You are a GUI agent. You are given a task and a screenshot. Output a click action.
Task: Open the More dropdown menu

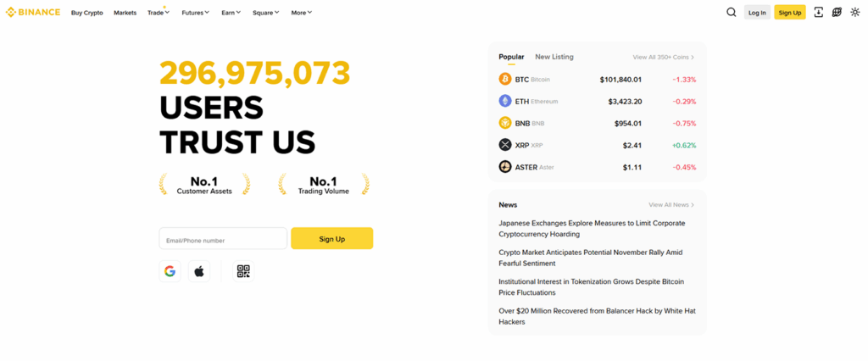[x=301, y=13]
